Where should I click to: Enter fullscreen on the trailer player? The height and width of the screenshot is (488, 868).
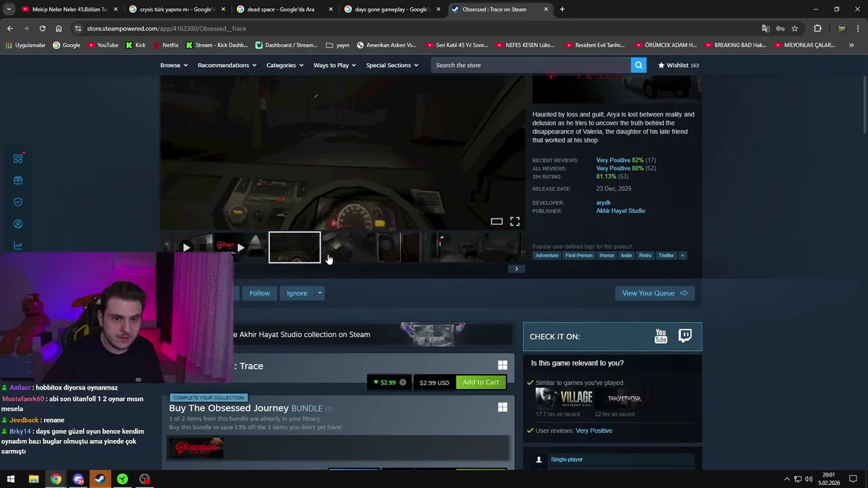515,222
